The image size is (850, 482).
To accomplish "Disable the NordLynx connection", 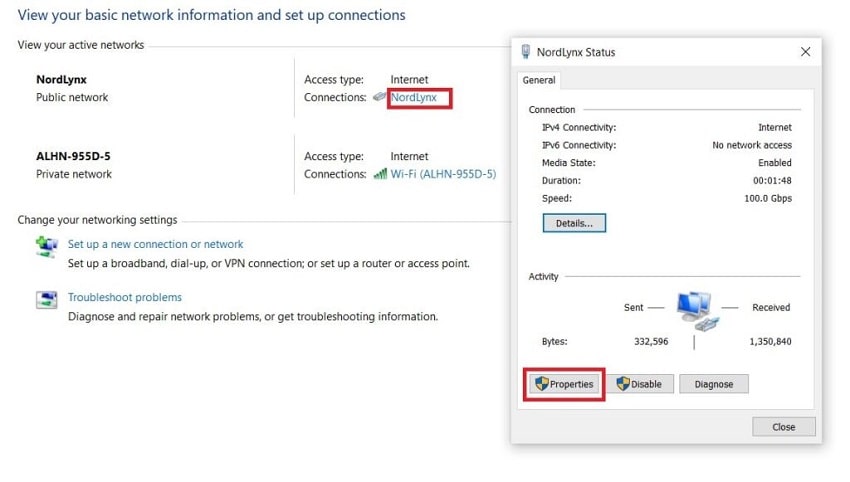I will pos(640,384).
